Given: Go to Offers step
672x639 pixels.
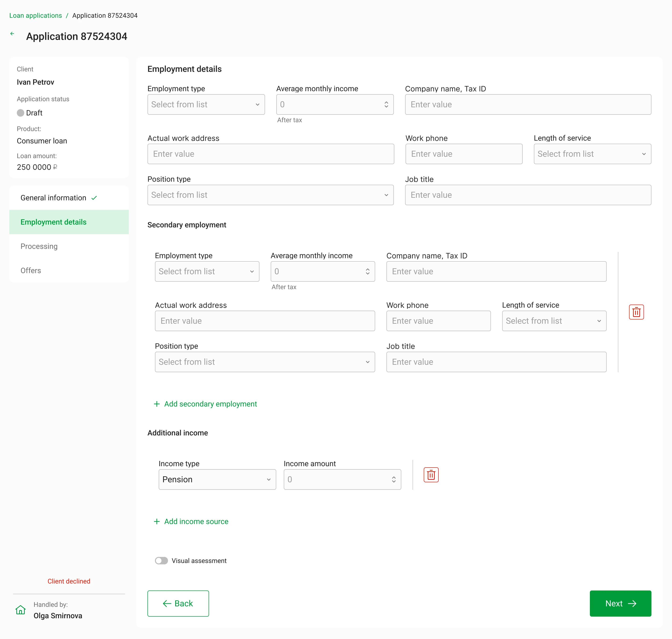Looking at the screenshot, I should [69, 271].
